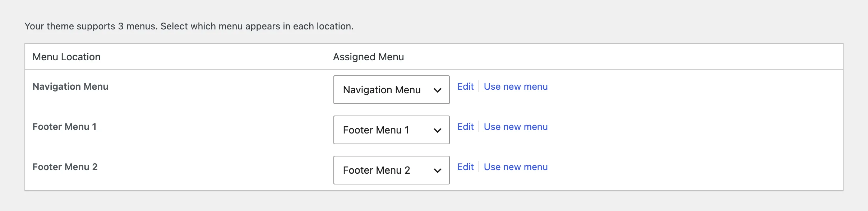
Task: Click the bold Navigation Menu location label
Action: point(70,86)
